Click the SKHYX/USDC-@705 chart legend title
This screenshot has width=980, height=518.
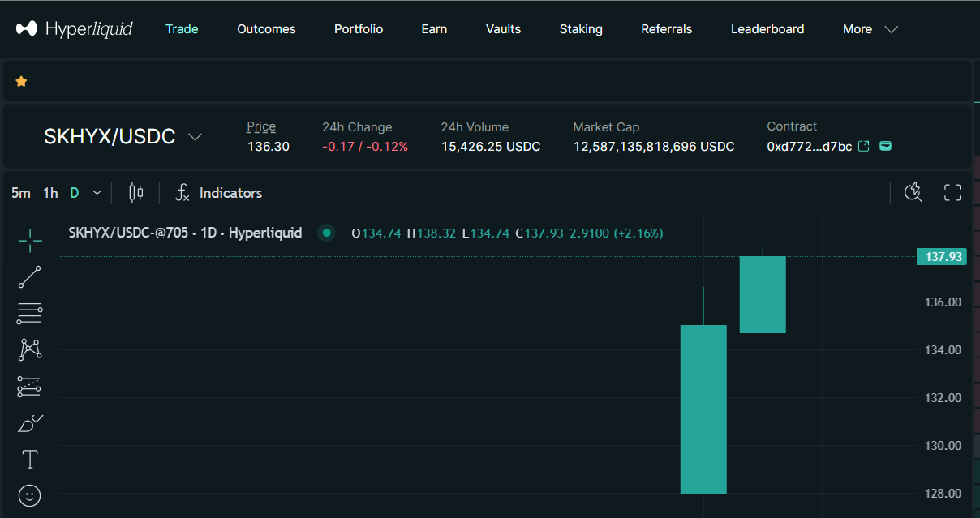click(185, 233)
